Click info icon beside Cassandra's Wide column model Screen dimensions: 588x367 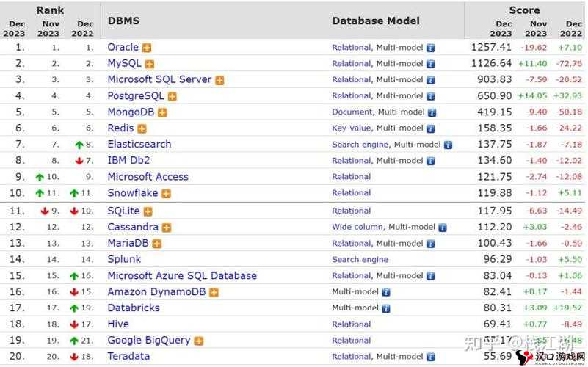pyautogui.click(x=443, y=228)
